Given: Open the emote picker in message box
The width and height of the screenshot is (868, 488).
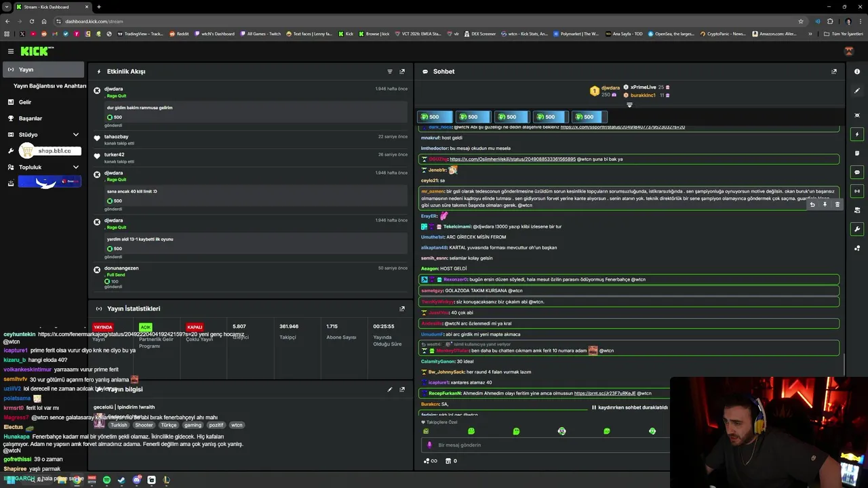Looking at the screenshot, I should [429, 445].
